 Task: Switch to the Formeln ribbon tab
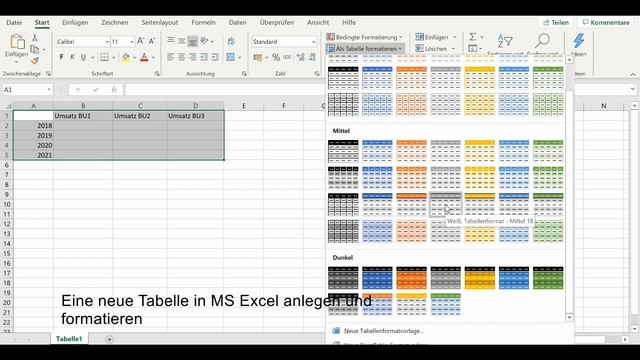(203, 22)
